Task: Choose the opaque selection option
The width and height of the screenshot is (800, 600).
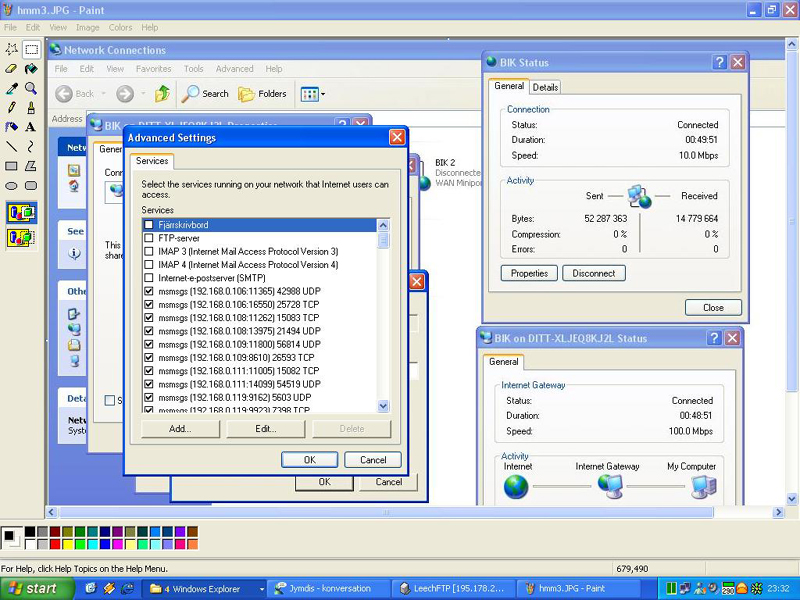Action: point(21,213)
